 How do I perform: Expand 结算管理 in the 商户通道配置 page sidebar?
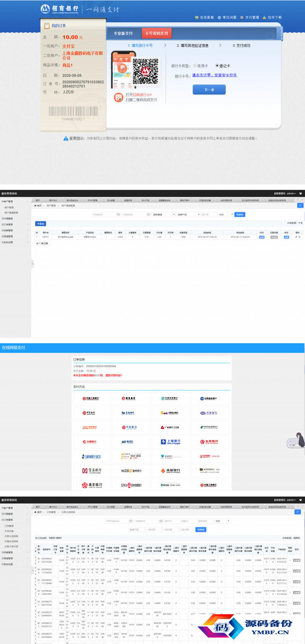point(14,230)
